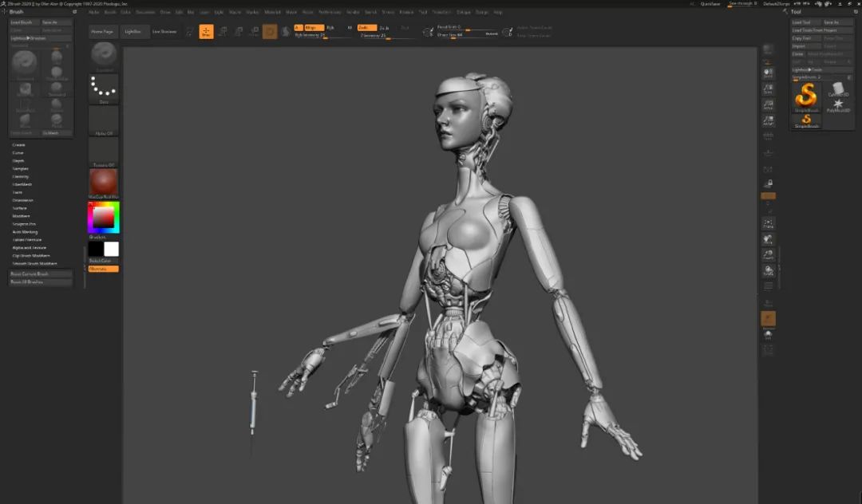
Task: Click the Frame icon in right shelf
Action: pos(768,223)
